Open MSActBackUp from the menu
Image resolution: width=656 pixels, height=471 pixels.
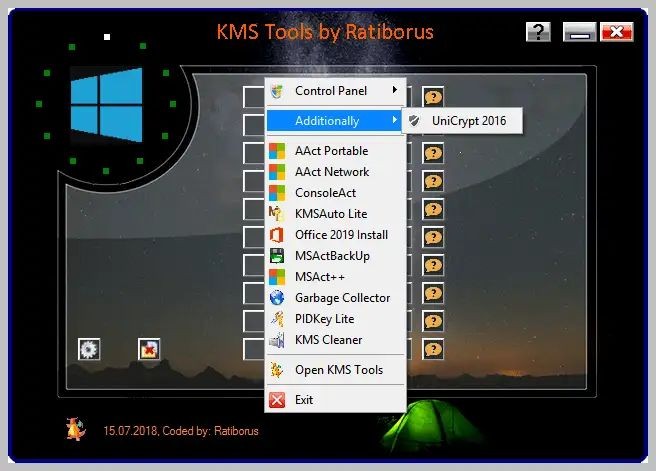pyautogui.click(x=332, y=256)
